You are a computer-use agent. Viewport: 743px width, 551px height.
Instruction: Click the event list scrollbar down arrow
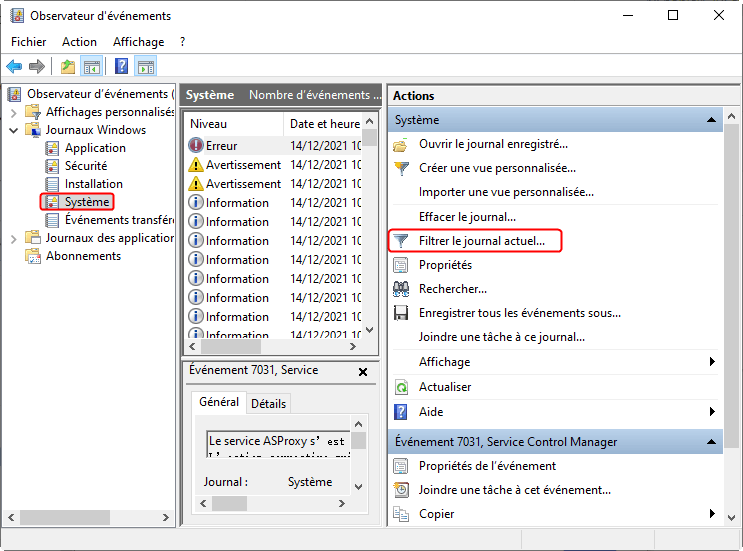(x=370, y=328)
